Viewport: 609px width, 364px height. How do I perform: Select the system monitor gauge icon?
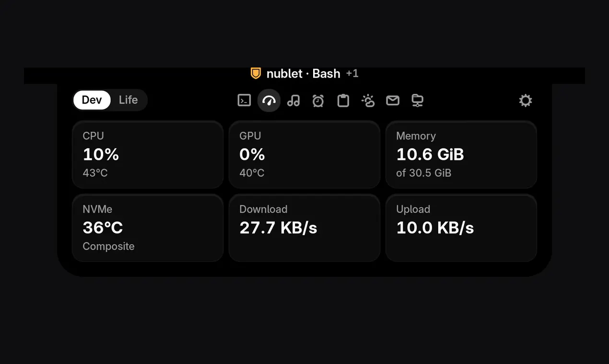269,101
